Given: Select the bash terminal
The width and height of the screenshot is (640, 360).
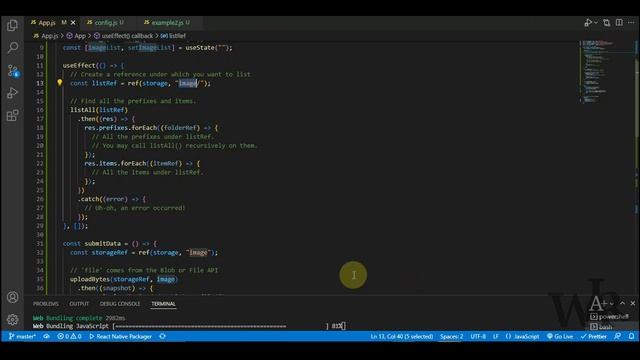Looking at the screenshot, I should (x=602, y=327).
